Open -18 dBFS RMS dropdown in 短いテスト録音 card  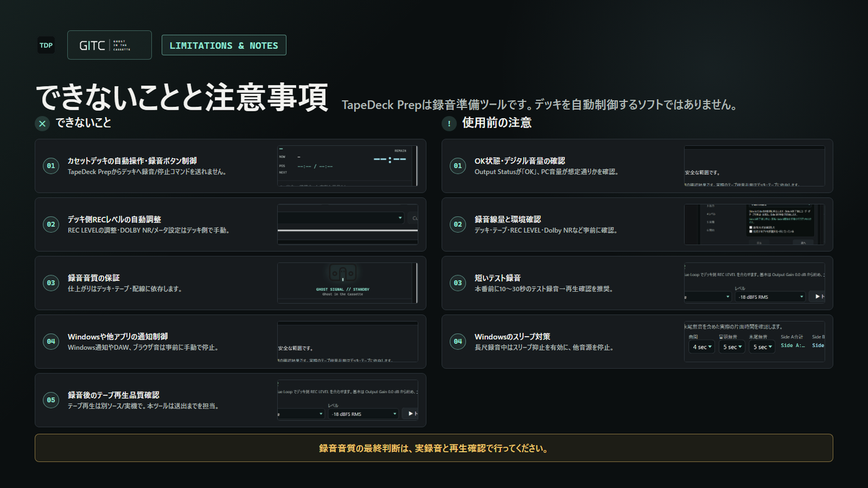tap(770, 297)
